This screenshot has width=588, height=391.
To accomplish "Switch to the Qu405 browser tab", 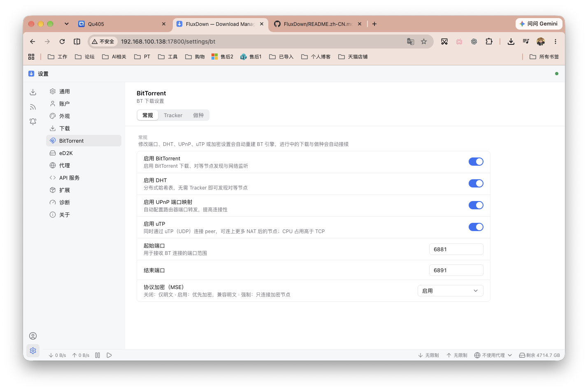I will [122, 24].
